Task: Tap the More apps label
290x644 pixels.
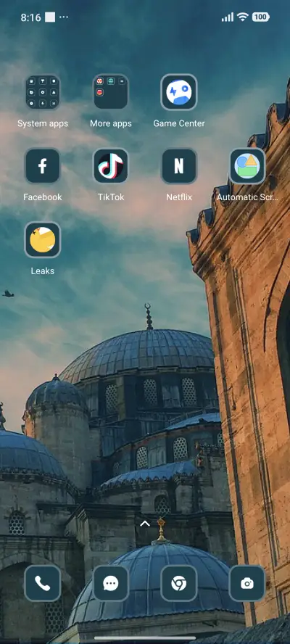Action: (x=111, y=123)
